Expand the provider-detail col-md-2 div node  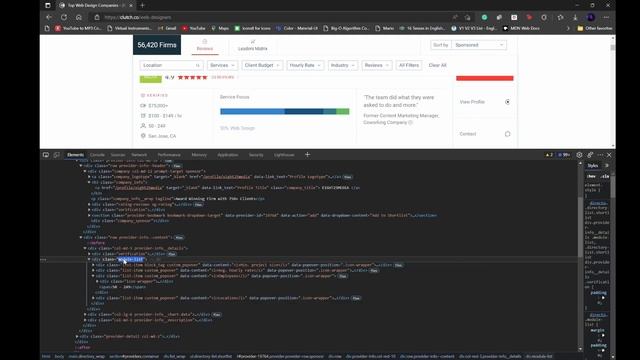pyautogui.click(x=77, y=337)
